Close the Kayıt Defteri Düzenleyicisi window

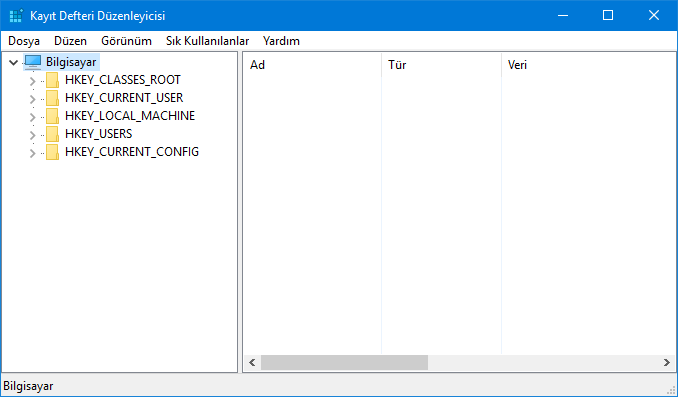(654, 16)
